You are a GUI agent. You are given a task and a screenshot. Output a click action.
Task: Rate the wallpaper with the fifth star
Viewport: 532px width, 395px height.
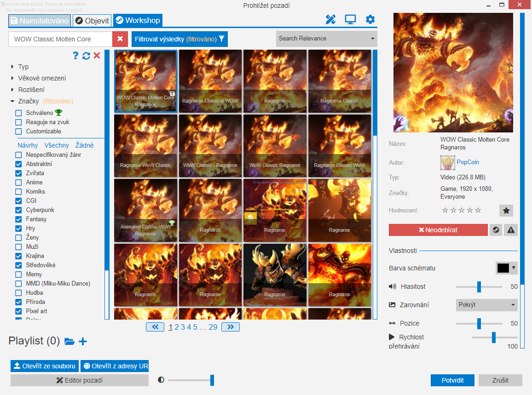pyautogui.click(x=478, y=210)
